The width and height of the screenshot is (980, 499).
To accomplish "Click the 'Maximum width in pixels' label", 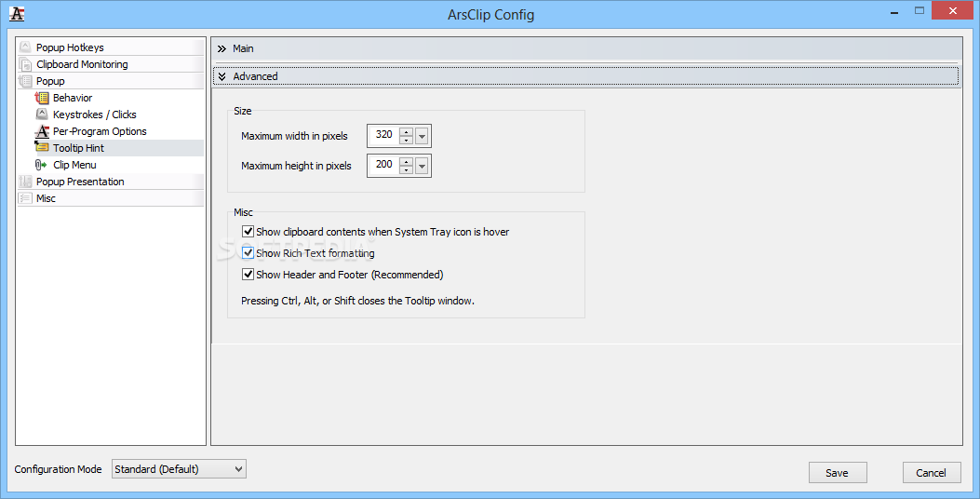I will [294, 136].
